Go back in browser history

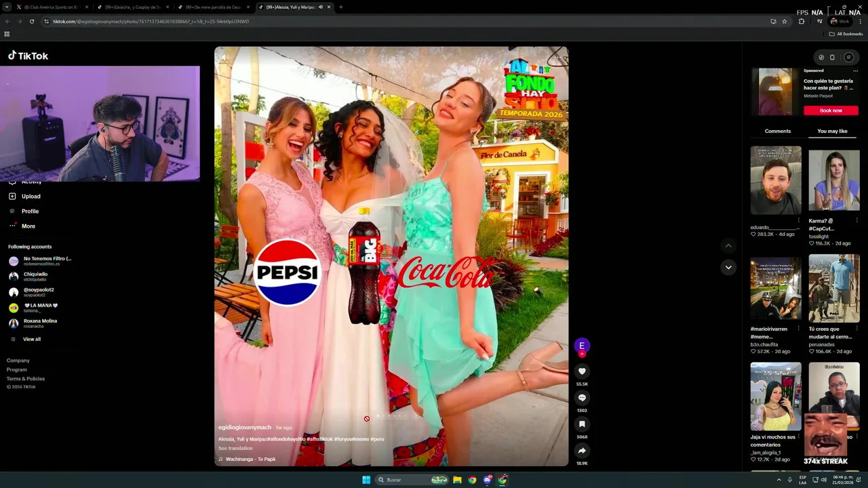[x=7, y=21]
